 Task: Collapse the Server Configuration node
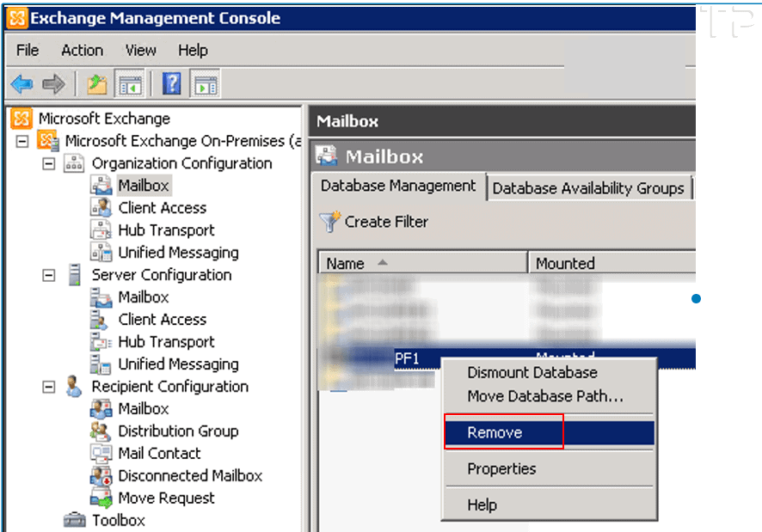49,276
